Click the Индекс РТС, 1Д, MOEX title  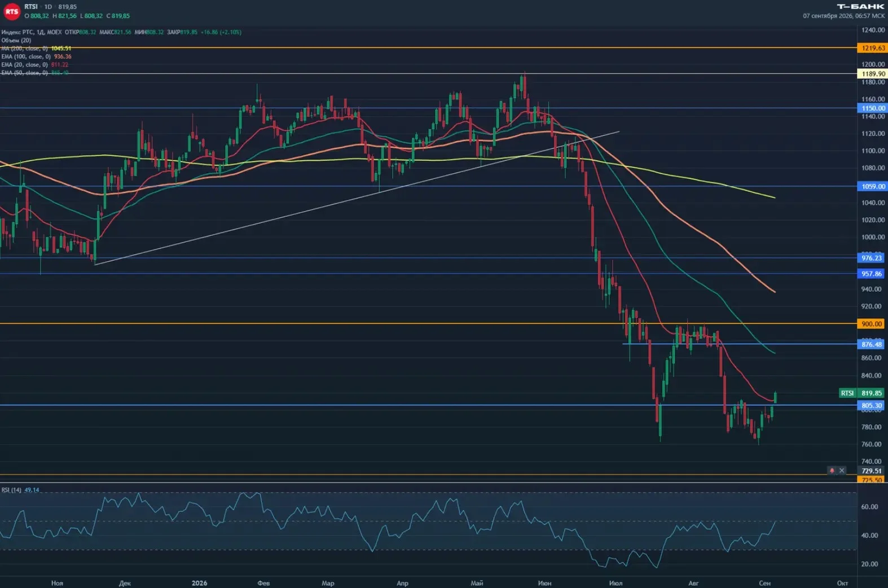[x=31, y=32]
